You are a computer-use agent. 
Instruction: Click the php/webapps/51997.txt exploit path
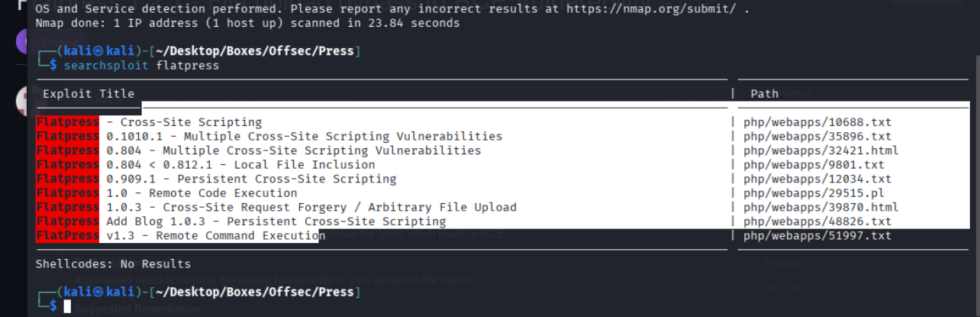pyautogui.click(x=817, y=236)
